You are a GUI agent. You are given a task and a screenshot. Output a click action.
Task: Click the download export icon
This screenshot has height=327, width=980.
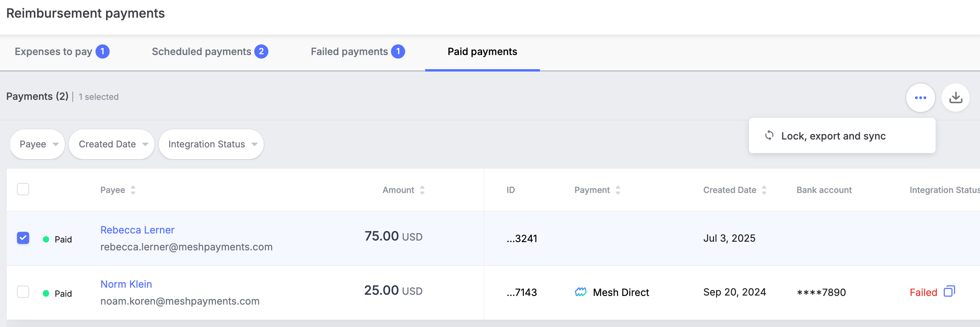point(956,97)
